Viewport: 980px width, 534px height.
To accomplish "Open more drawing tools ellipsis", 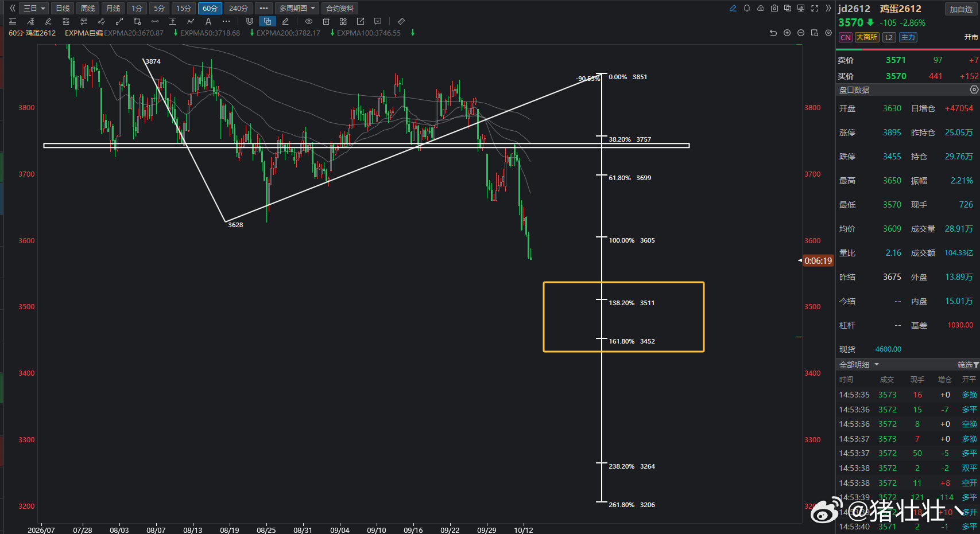I will (x=226, y=21).
